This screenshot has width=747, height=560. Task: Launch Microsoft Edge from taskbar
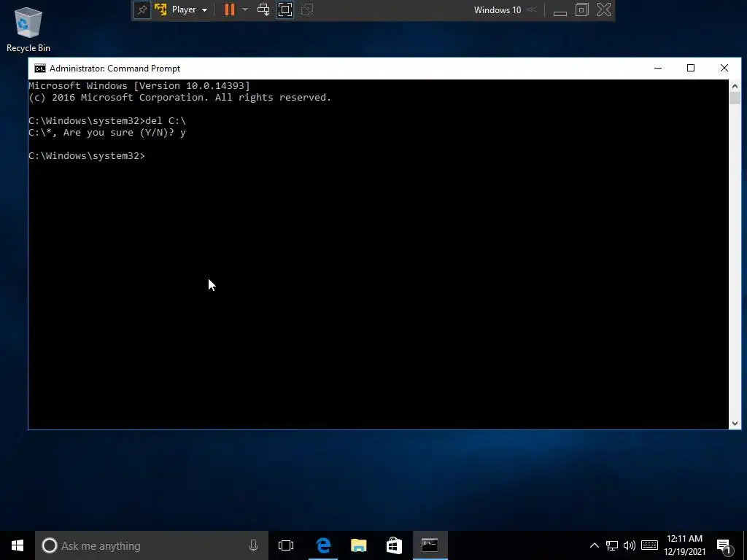tap(323, 545)
